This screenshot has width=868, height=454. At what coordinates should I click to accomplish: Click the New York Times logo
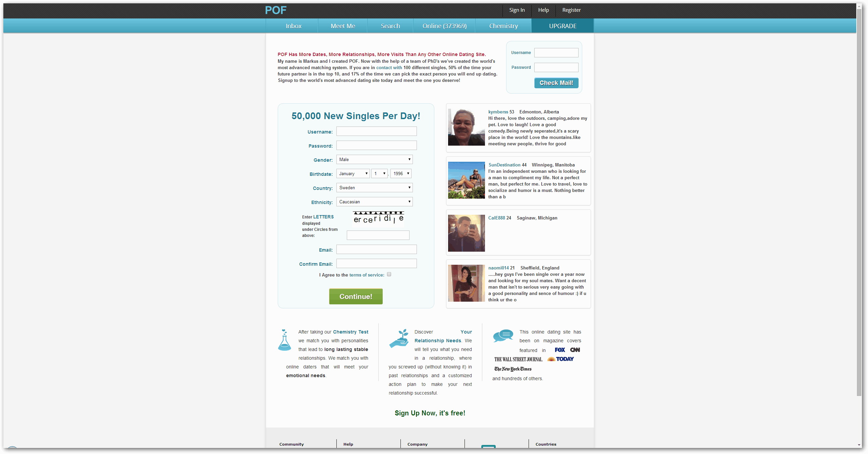[513, 369]
